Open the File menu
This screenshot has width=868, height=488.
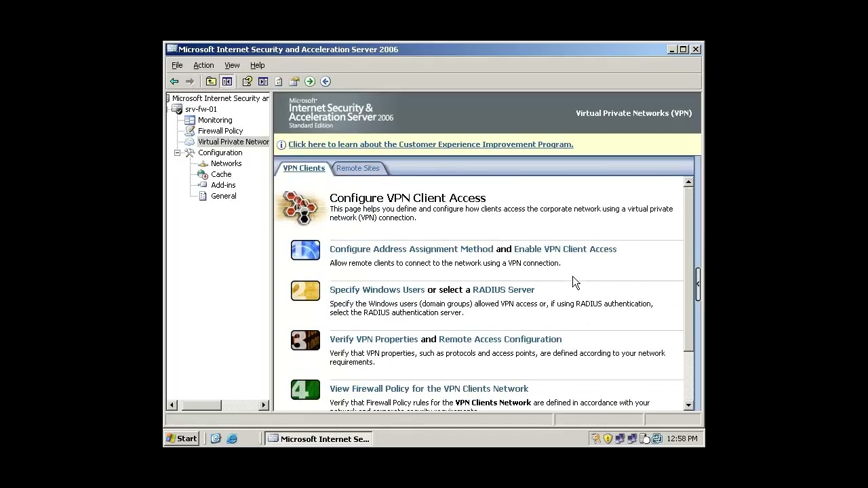coord(177,65)
